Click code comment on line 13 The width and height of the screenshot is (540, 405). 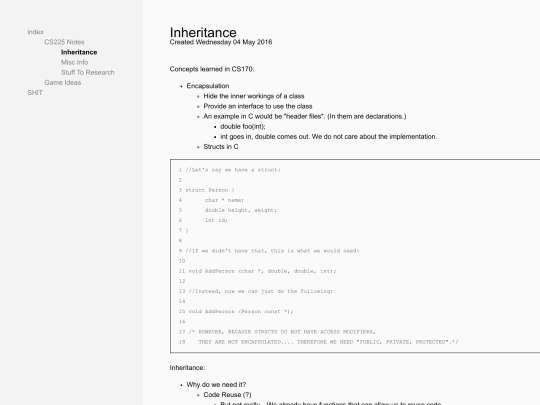coord(261,291)
